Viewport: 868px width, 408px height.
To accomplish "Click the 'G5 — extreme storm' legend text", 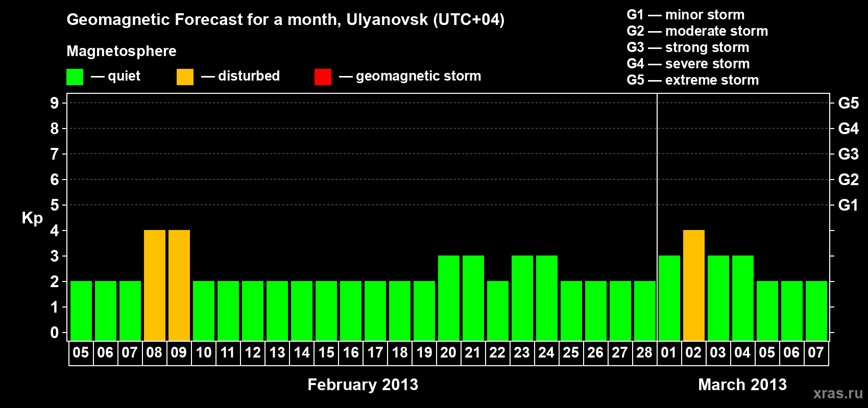I will click(693, 80).
